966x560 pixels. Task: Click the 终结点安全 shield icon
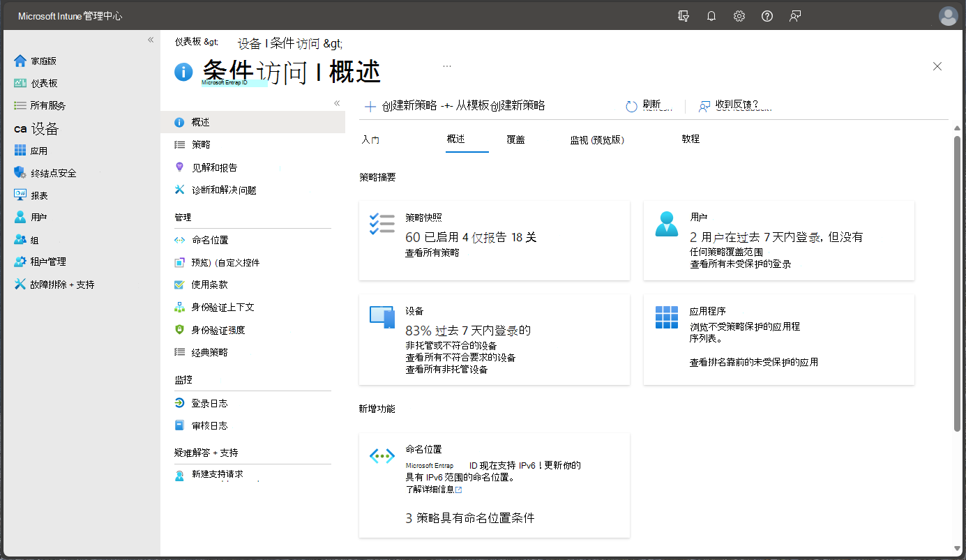click(x=20, y=173)
